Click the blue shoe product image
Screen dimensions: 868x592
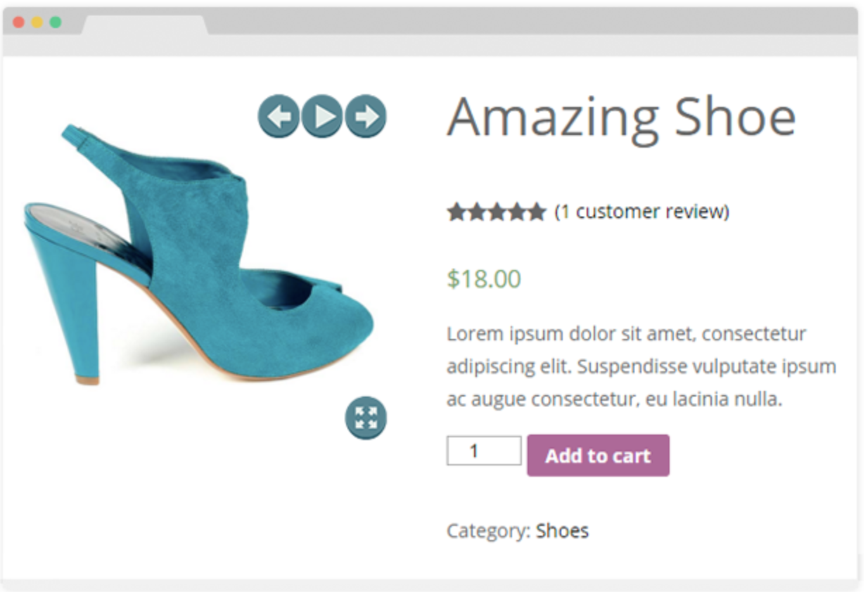198,255
